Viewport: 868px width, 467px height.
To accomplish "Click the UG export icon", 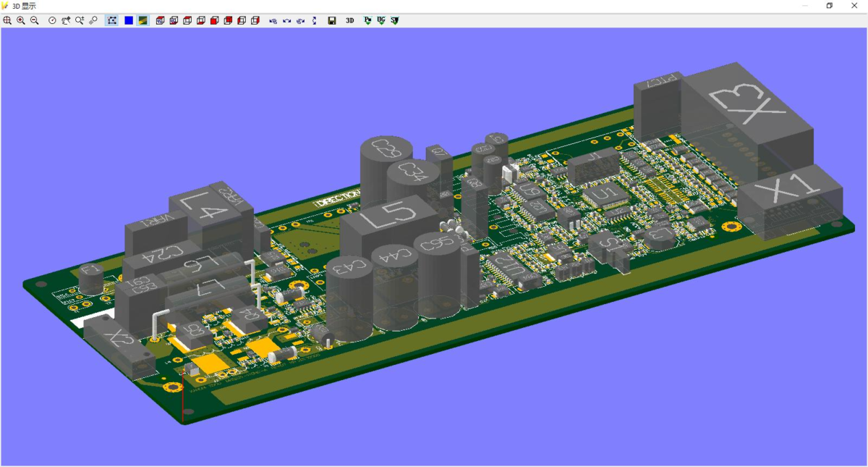I will [x=381, y=20].
